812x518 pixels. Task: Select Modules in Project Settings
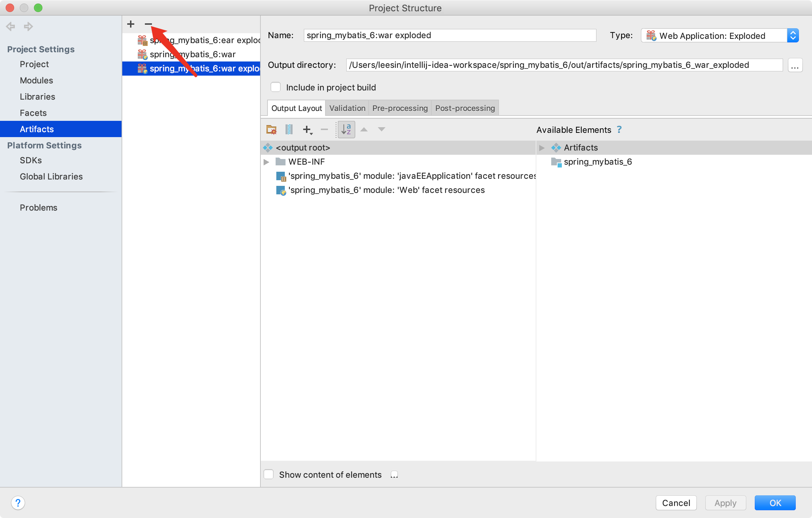36,81
